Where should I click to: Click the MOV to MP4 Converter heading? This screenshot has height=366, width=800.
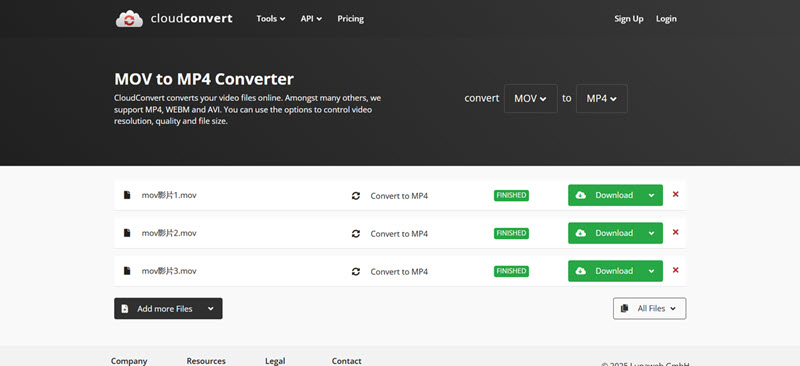click(204, 79)
